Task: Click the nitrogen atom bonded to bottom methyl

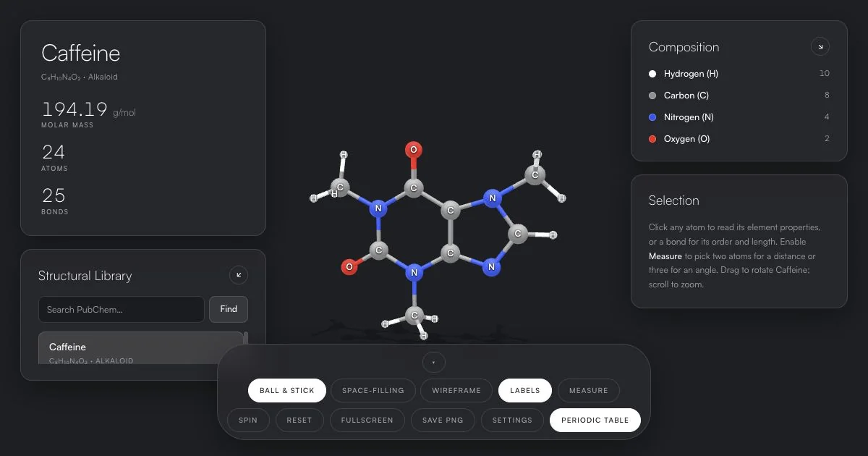Action: tap(414, 273)
